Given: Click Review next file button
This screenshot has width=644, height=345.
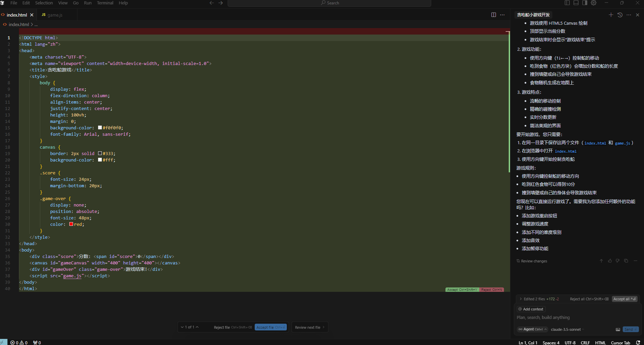Looking at the screenshot, I should point(309,327).
